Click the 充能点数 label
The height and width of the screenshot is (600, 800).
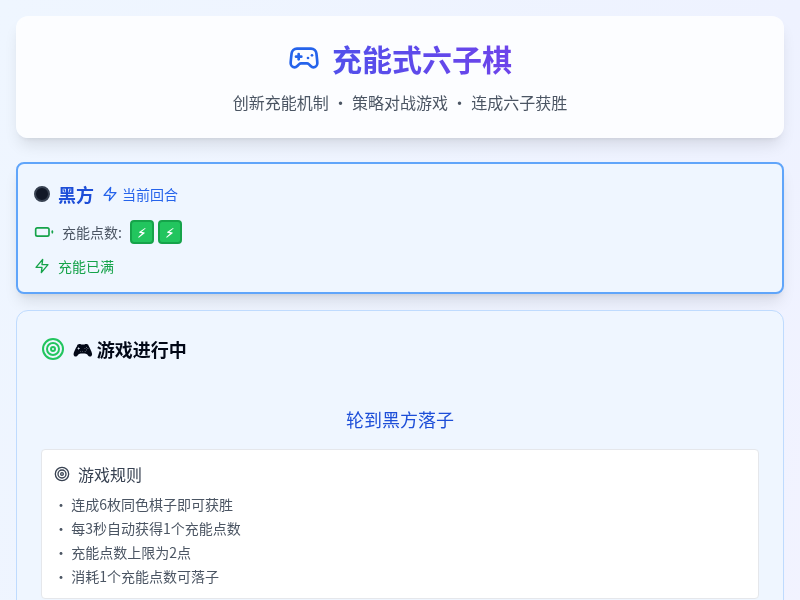click(x=92, y=234)
